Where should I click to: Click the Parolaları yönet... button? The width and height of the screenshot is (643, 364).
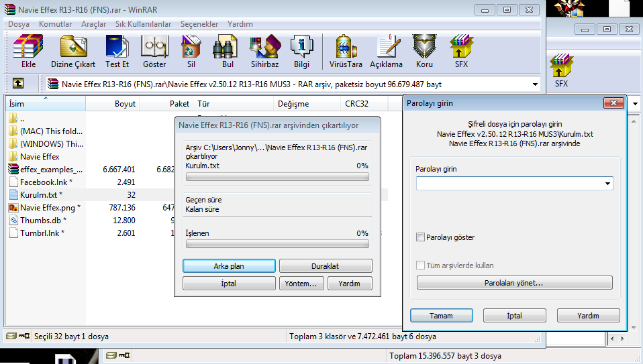point(514,283)
